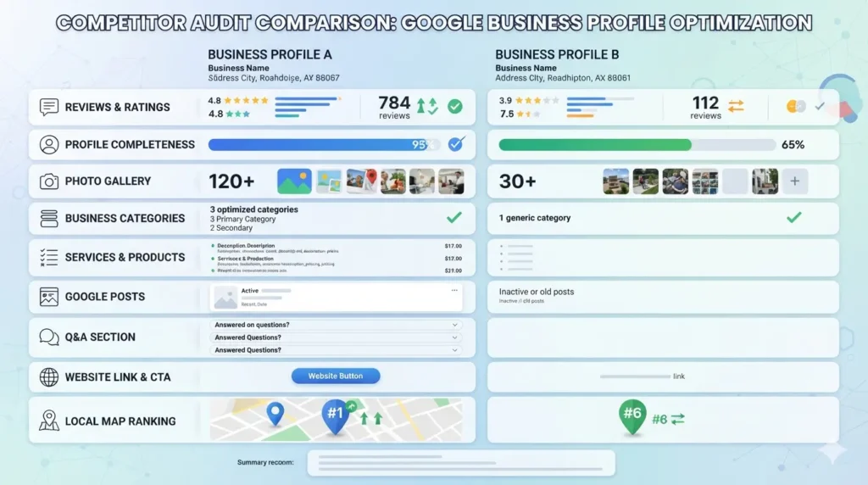The height and width of the screenshot is (485, 868).
Task: Click 'Inactive or old posts' text
Action: point(537,292)
